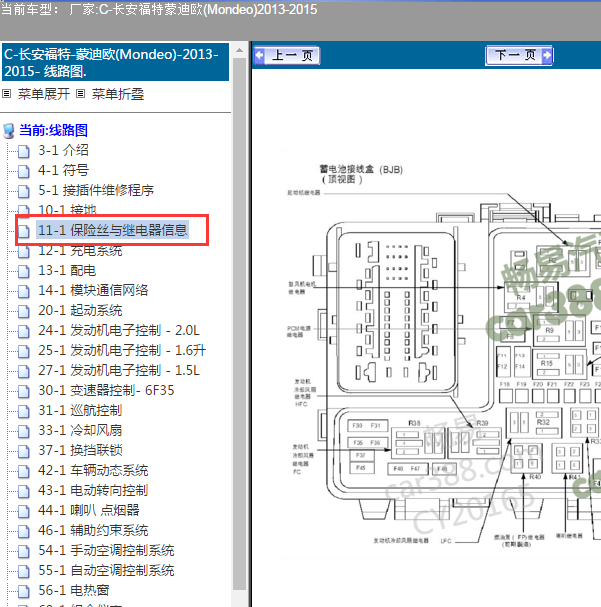Open 12-1 充电系统 entry

tap(80, 250)
